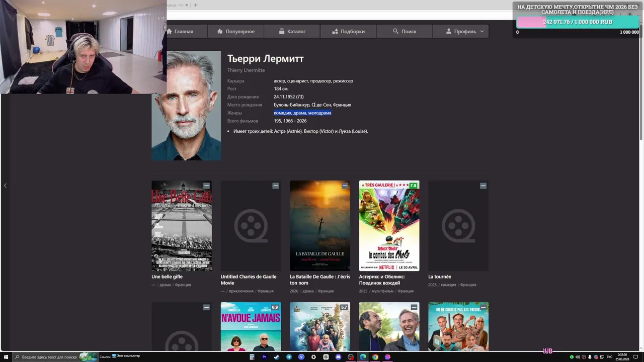Open the La Bataille De Gaulle poster
Screen dimensions: 644x362
pyautogui.click(x=320, y=226)
